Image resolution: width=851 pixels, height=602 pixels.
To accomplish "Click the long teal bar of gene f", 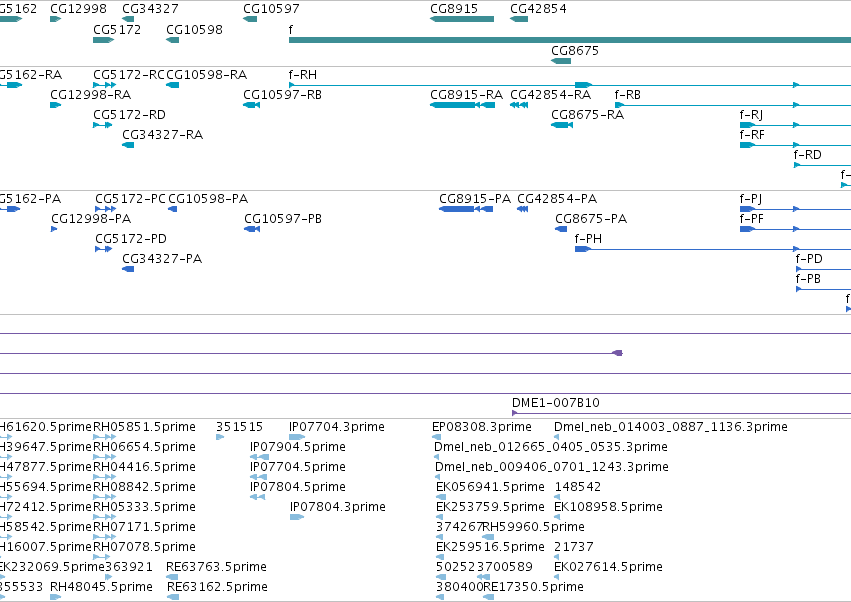I will [570, 40].
